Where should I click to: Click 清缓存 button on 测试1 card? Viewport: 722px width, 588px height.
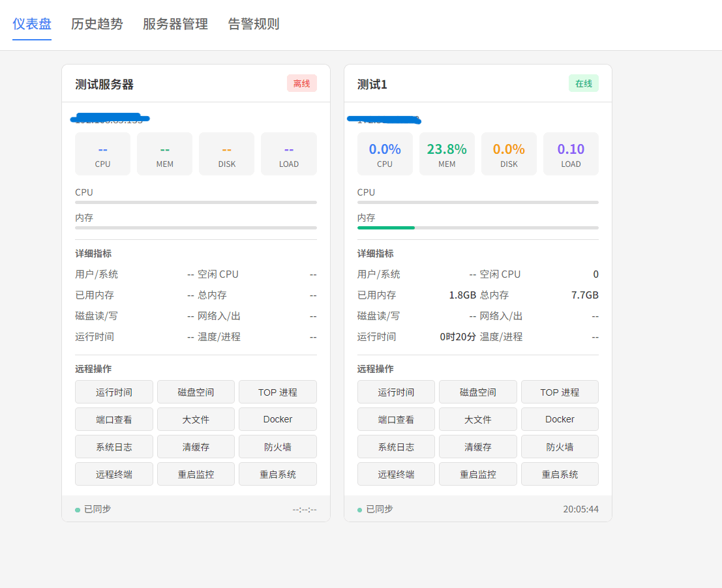click(478, 447)
